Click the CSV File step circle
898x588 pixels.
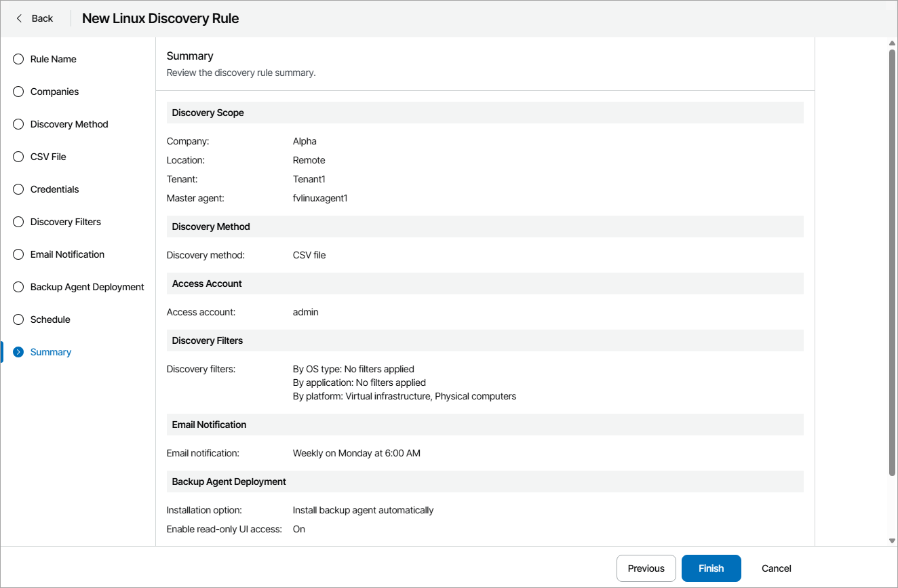[18, 157]
